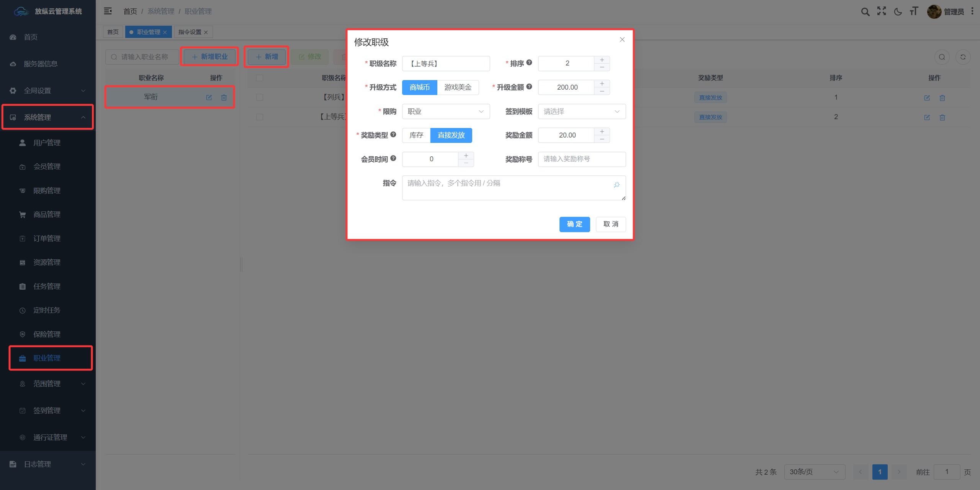Open font size setting icon
This screenshot has width=980, height=490.
[914, 11]
